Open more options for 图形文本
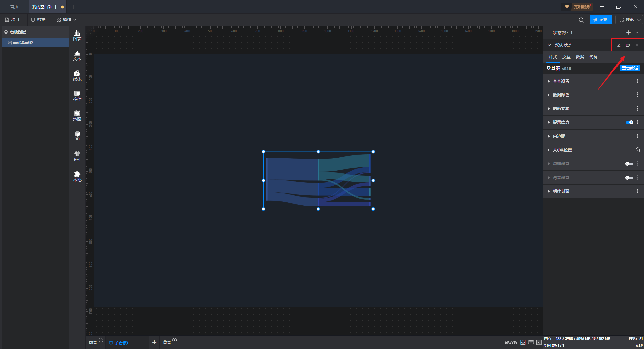Screen dimensions: 644x349 (637, 109)
